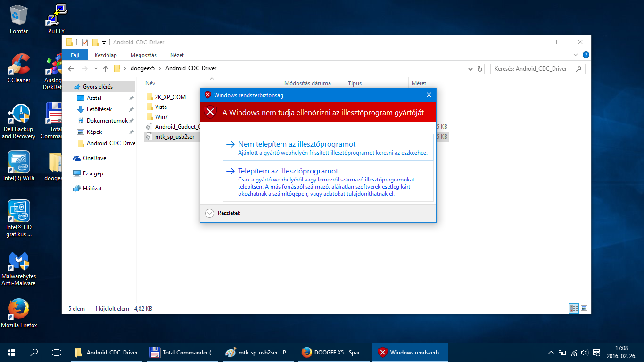Click the refresh icon in address bar
644x362 pixels.
(x=480, y=69)
